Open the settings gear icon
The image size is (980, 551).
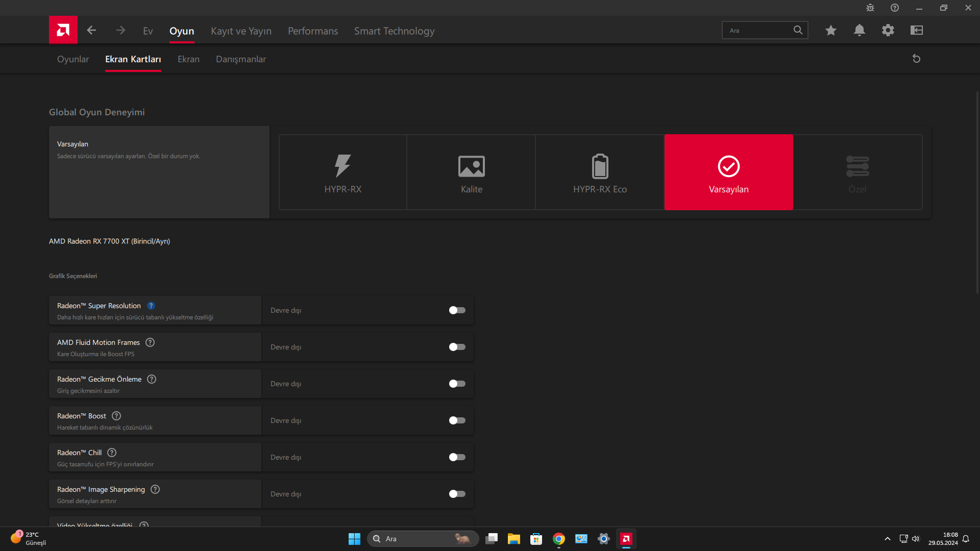pos(888,31)
